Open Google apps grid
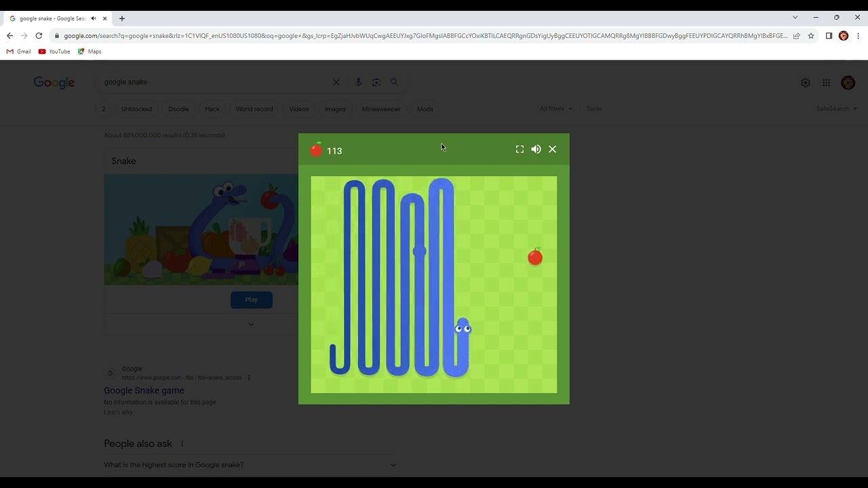The height and width of the screenshot is (488, 868). (826, 83)
